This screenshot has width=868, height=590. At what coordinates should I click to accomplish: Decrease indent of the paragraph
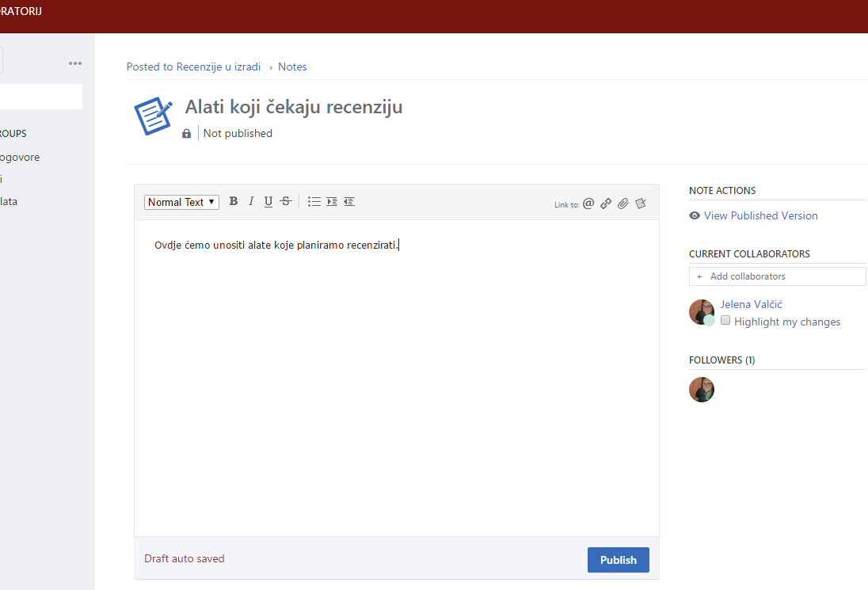(349, 201)
